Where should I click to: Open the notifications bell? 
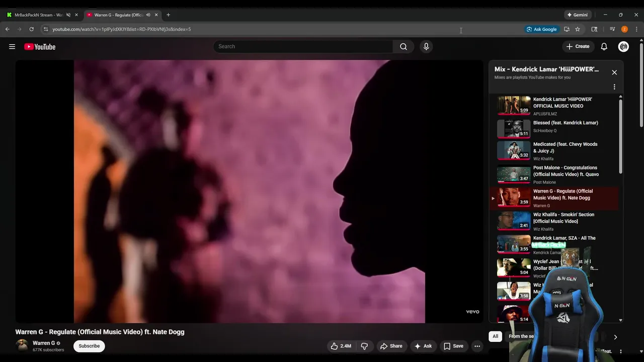pyautogui.click(x=604, y=47)
